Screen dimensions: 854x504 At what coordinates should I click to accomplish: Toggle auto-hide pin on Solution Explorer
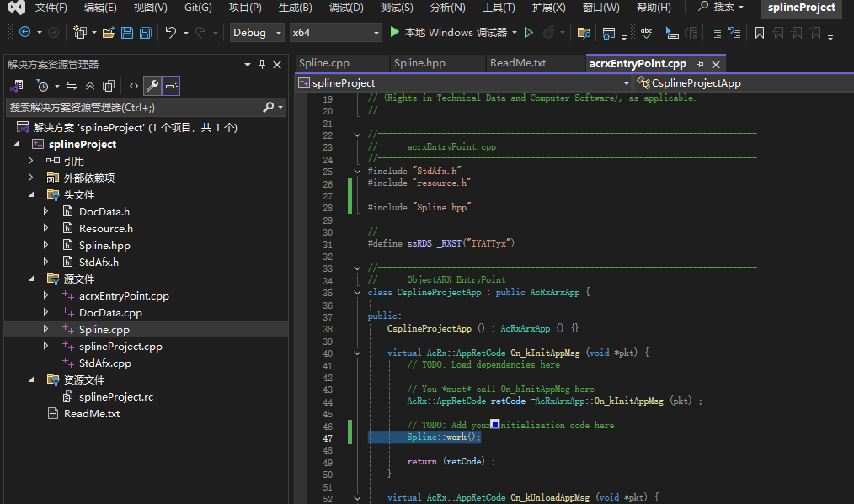[x=262, y=64]
